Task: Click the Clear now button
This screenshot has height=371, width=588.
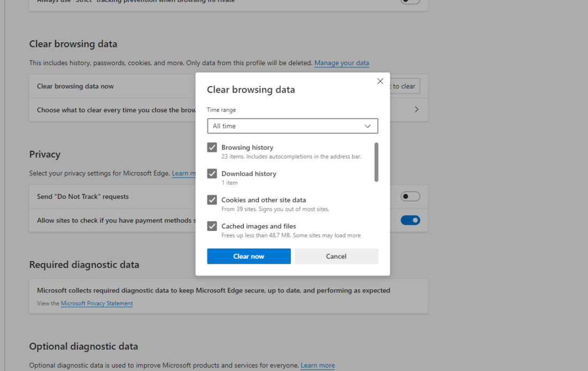Action: click(249, 256)
